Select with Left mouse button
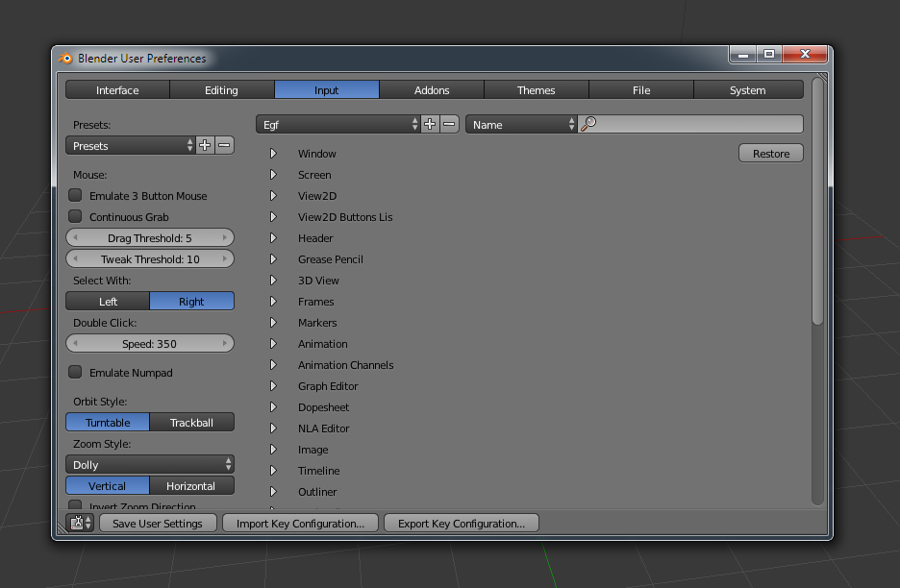The height and width of the screenshot is (588, 900). click(108, 301)
